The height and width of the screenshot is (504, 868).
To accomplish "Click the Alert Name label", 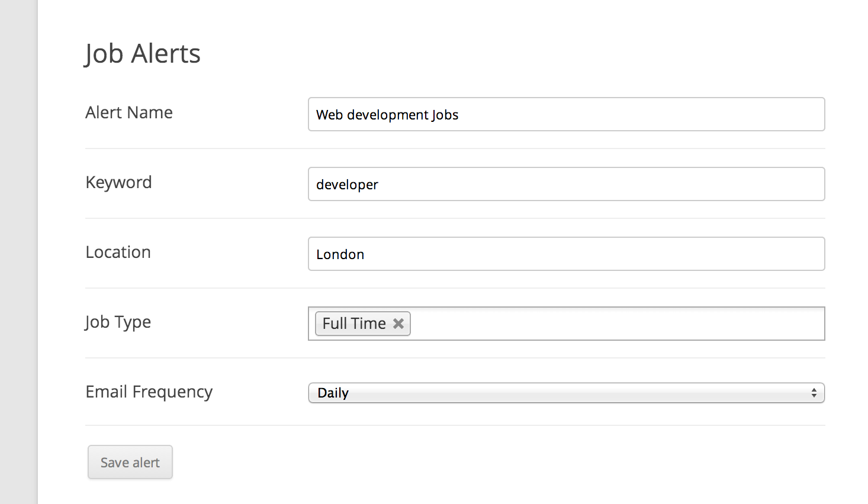I will click(129, 112).
